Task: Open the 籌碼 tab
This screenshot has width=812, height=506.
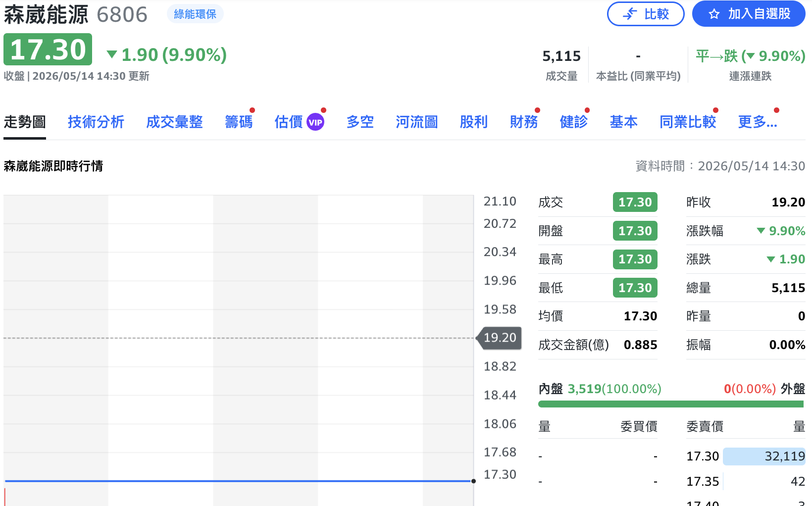Action: tap(239, 122)
